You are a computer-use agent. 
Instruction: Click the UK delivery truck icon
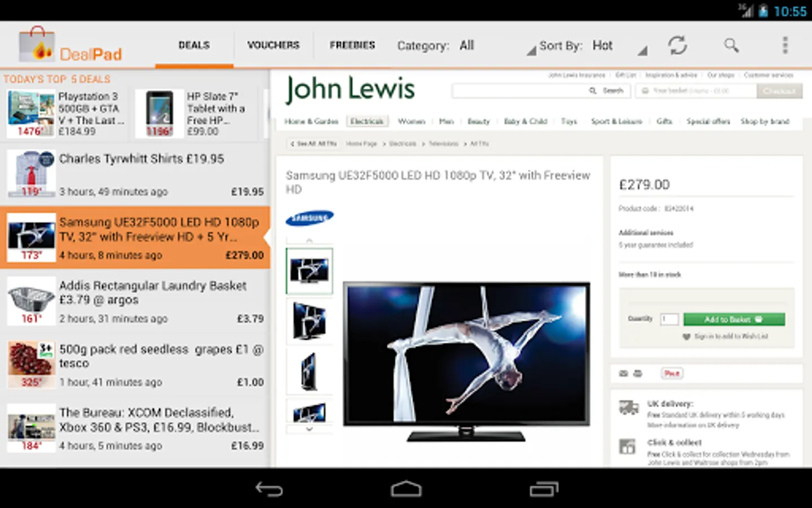point(628,408)
